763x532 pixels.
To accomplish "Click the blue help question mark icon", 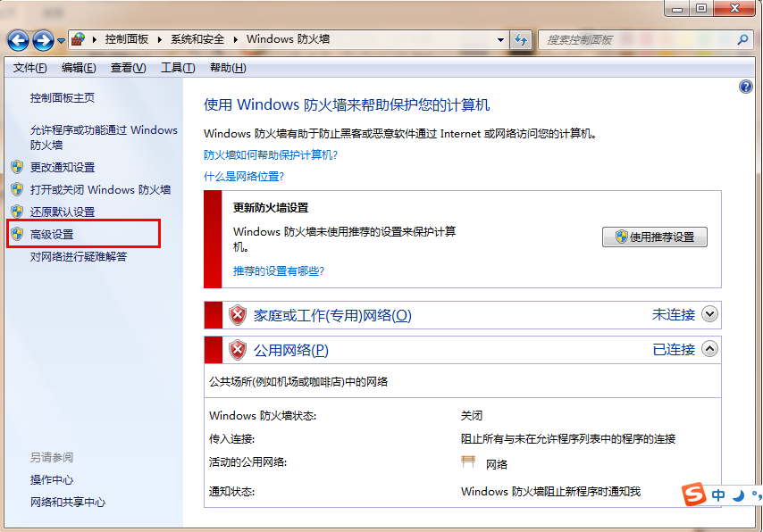I will (x=746, y=87).
